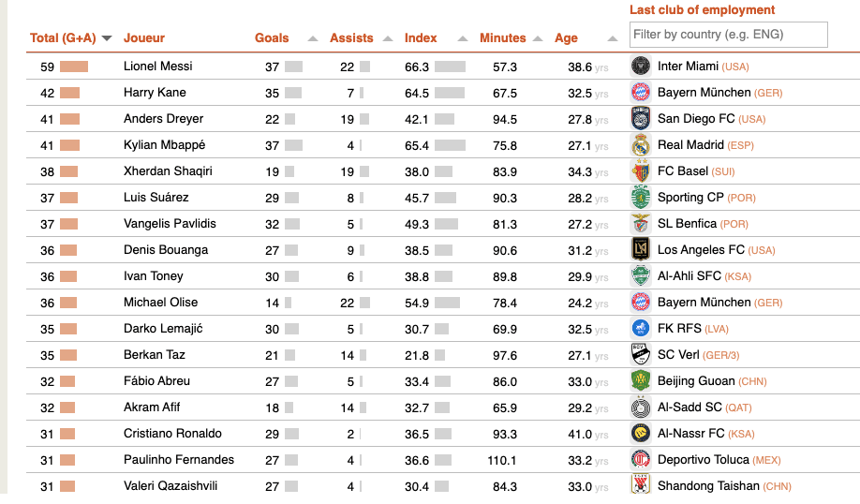This screenshot has width=860, height=504.
Task: Click the Al-Ahli SFC crest icon
Action: 640,276
